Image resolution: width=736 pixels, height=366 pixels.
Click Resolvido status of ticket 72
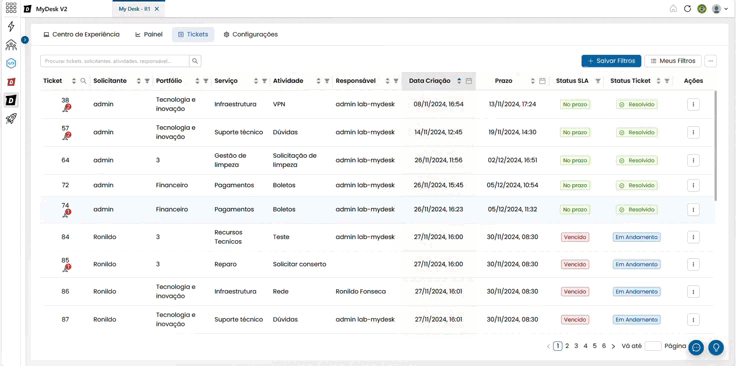point(636,185)
